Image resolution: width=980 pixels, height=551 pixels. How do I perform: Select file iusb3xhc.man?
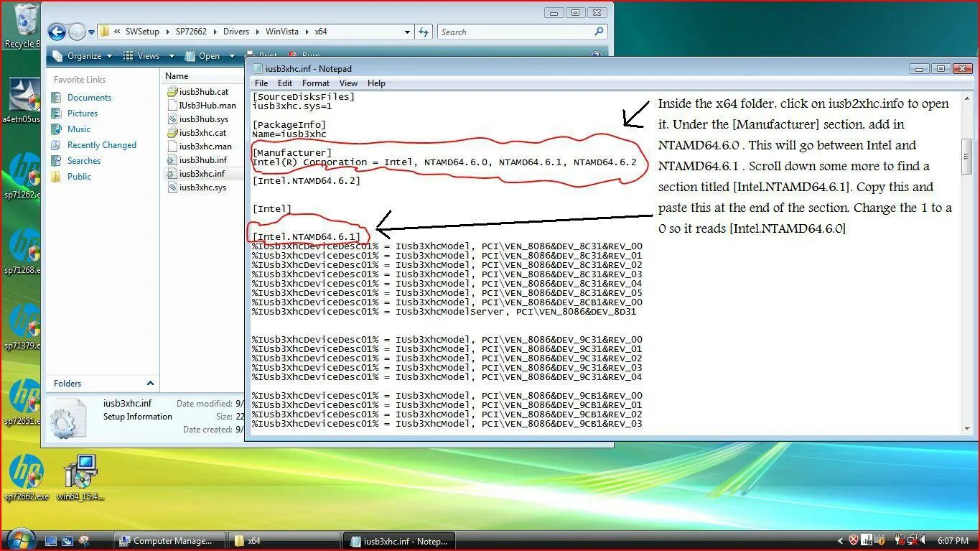tap(200, 147)
